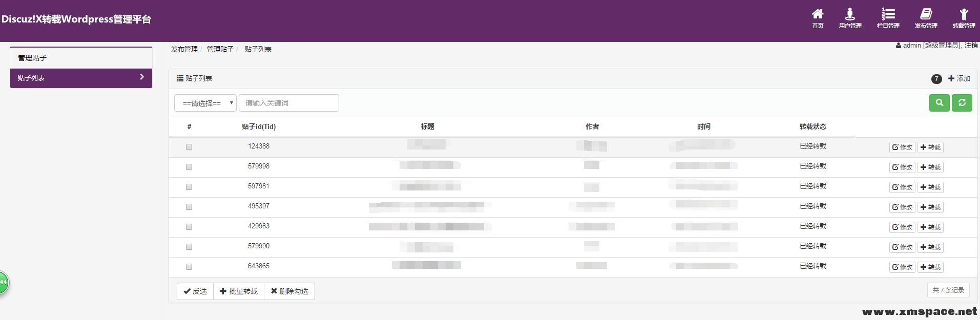Click 转载 for post 124388
The width and height of the screenshot is (980, 320).
930,147
